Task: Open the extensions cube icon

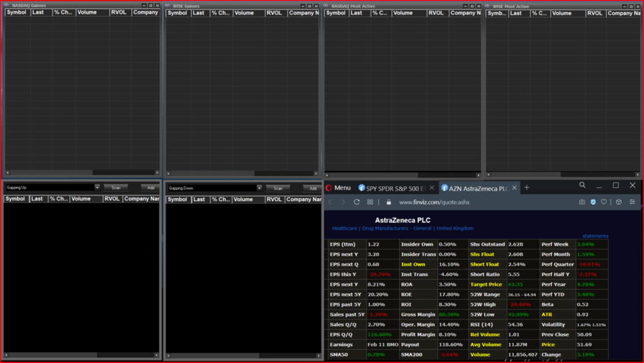Action: (618, 202)
